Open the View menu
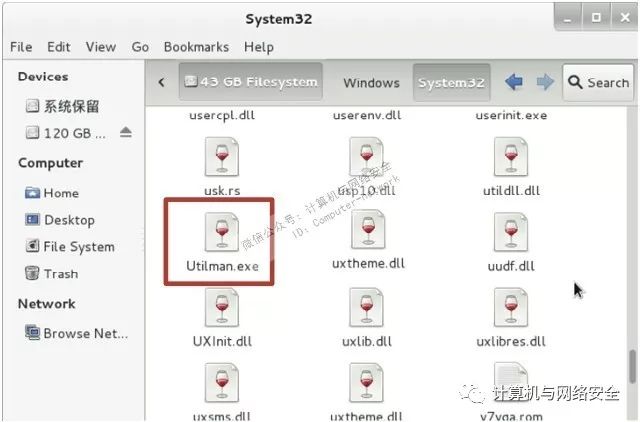This screenshot has height=422, width=640. 101,47
